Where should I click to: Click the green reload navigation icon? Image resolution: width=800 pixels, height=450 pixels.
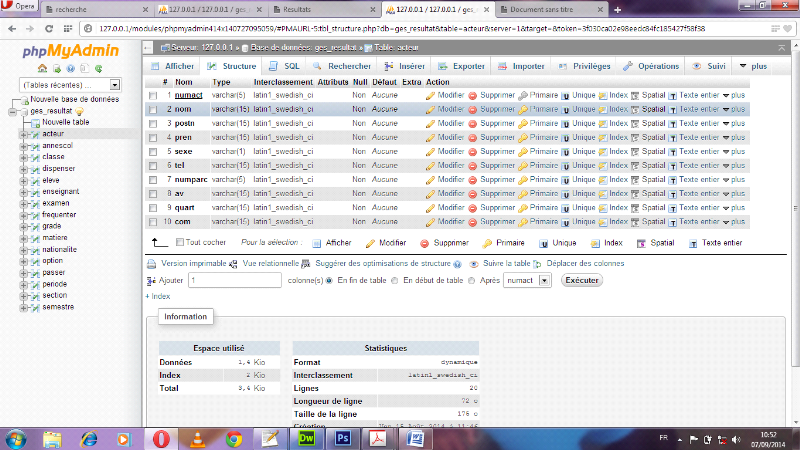click(x=98, y=68)
